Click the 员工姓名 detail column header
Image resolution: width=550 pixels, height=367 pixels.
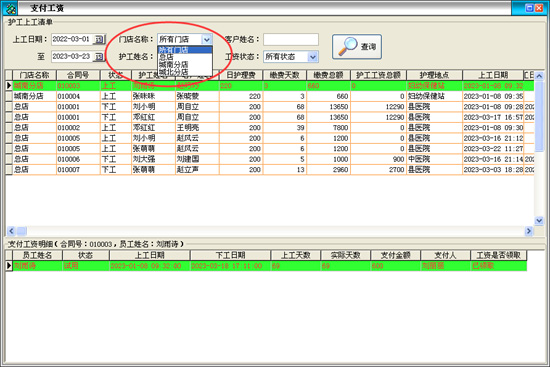38,255
